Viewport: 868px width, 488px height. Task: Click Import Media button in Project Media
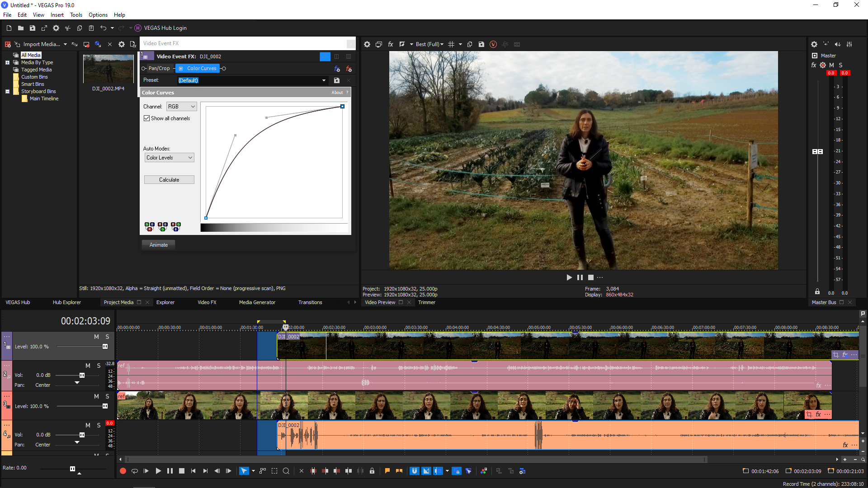coord(37,44)
